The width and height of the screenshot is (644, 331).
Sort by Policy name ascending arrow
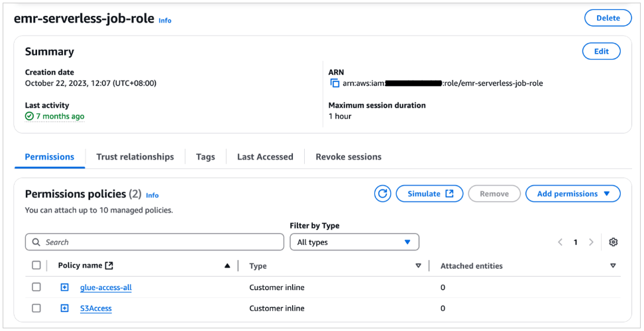227,266
